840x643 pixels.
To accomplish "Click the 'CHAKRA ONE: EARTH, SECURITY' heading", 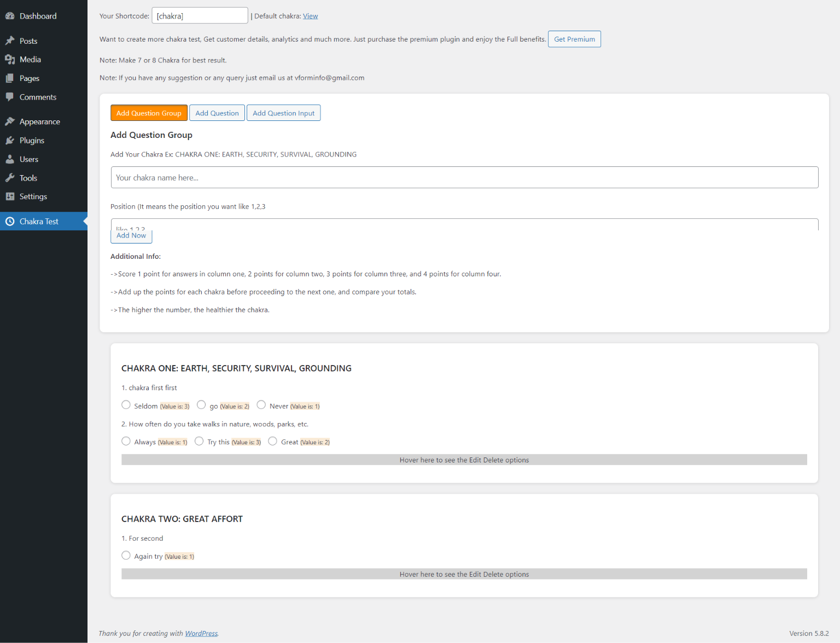I will [236, 368].
